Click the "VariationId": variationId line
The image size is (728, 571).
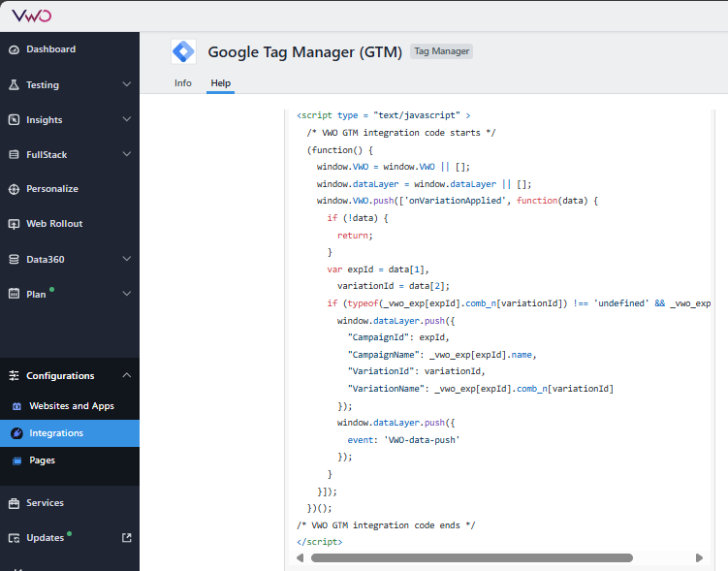417,371
